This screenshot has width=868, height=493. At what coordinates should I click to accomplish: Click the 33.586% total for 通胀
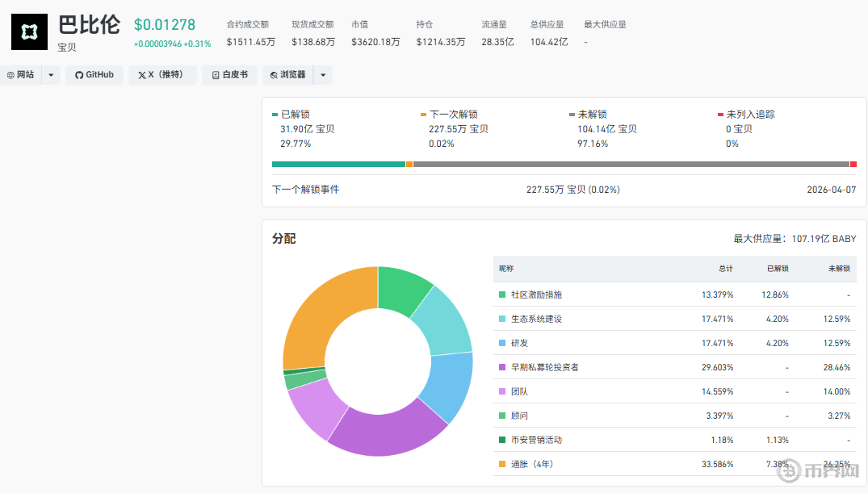(x=718, y=464)
